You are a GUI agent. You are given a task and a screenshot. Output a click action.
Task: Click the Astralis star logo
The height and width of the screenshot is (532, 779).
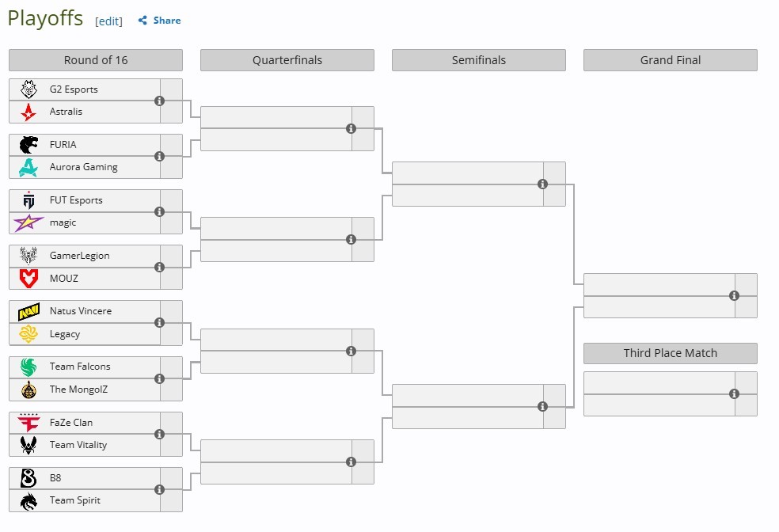(x=28, y=112)
